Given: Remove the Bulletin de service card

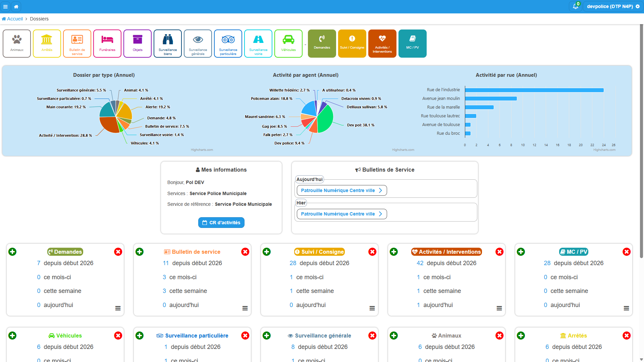Looking at the screenshot, I should 245,252.
